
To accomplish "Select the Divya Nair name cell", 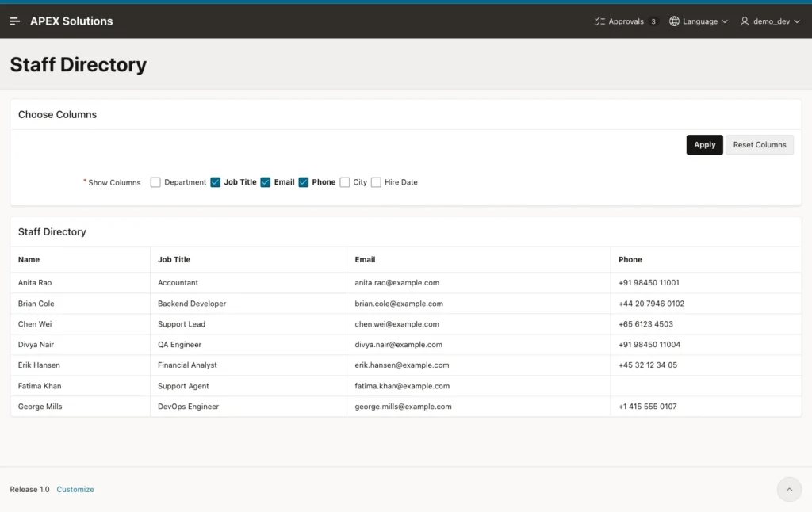I will pyautogui.click(x=80, y=344).
